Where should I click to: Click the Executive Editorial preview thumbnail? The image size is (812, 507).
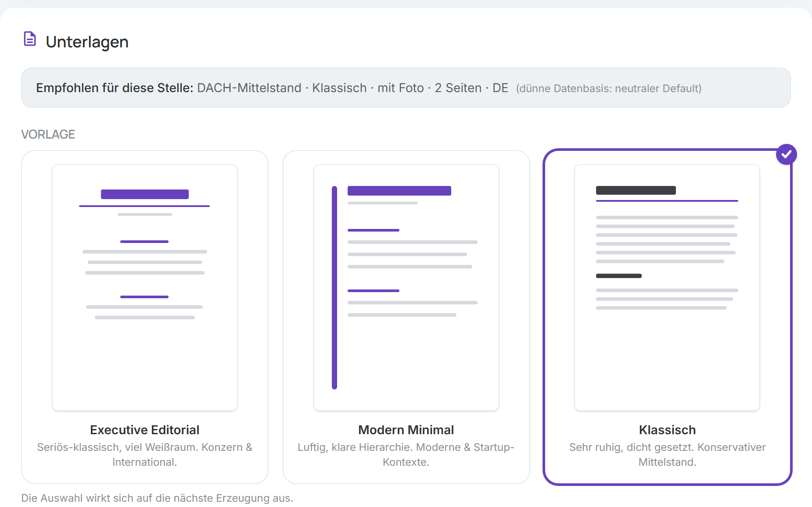point(145,288)
